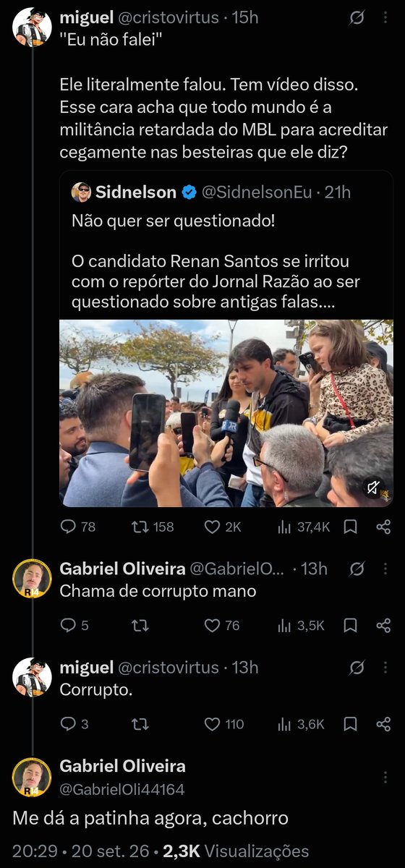Image resolution: width=405 pixels, height=868 pixels.
Task: Open the quoted Renan Santos video
Action: [x=226, y=413]
